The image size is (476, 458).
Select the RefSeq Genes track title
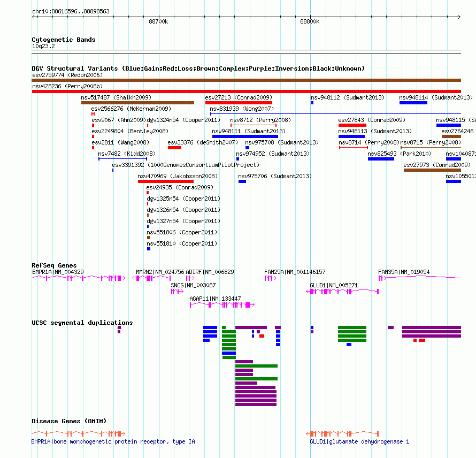(x=54, y=265)
